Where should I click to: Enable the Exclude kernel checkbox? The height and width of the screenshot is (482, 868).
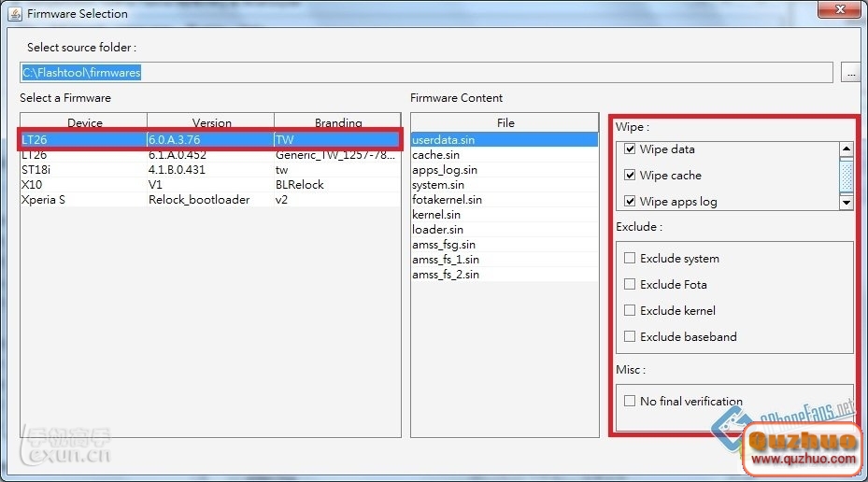point(630,310)
